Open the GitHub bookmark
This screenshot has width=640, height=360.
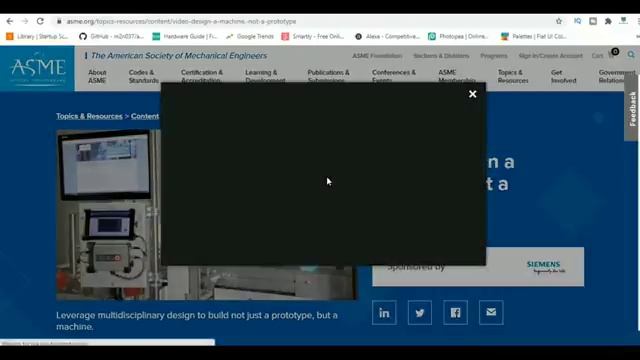111,36
